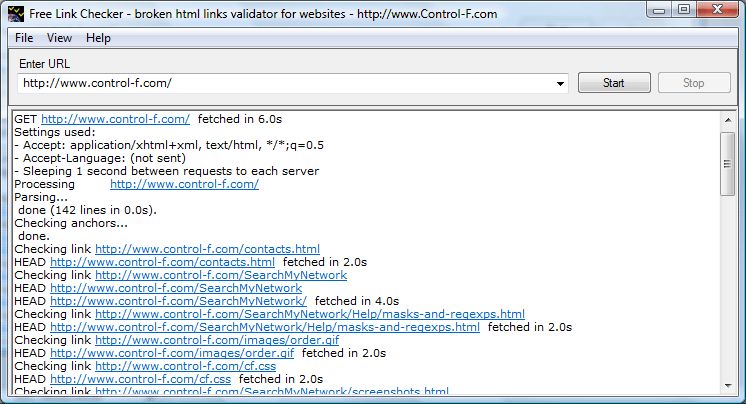
Task: Open HEAD images/order.gif link
Action: pyautogui.click(x=172, y=353)
